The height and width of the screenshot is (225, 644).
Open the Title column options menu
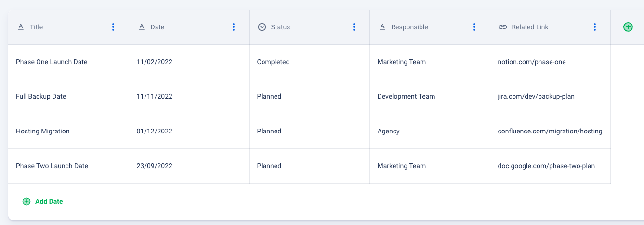click(113, 27)
